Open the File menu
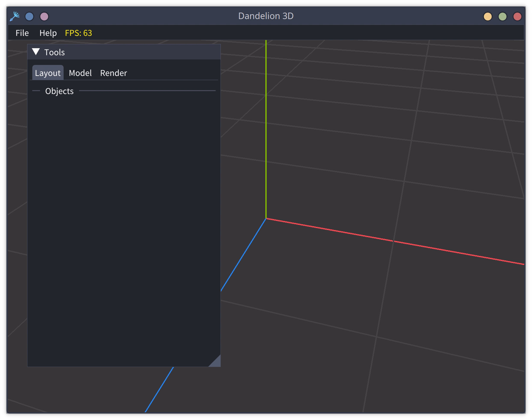This screenshot has width=532, height=420. [x=22, y=33]
